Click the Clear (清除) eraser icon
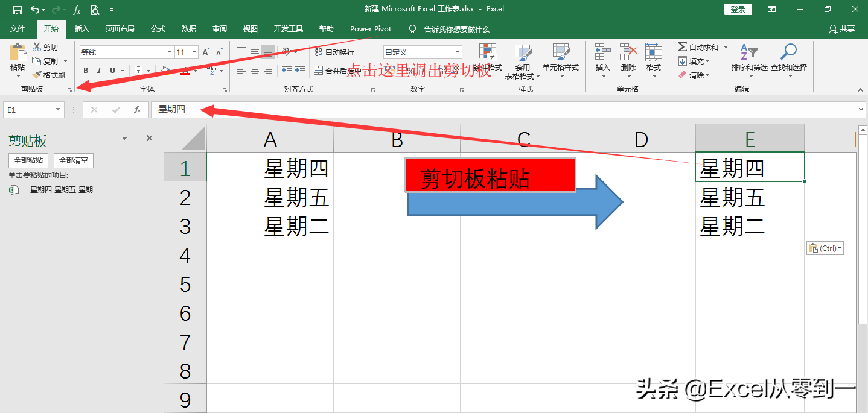 (683, 75)
